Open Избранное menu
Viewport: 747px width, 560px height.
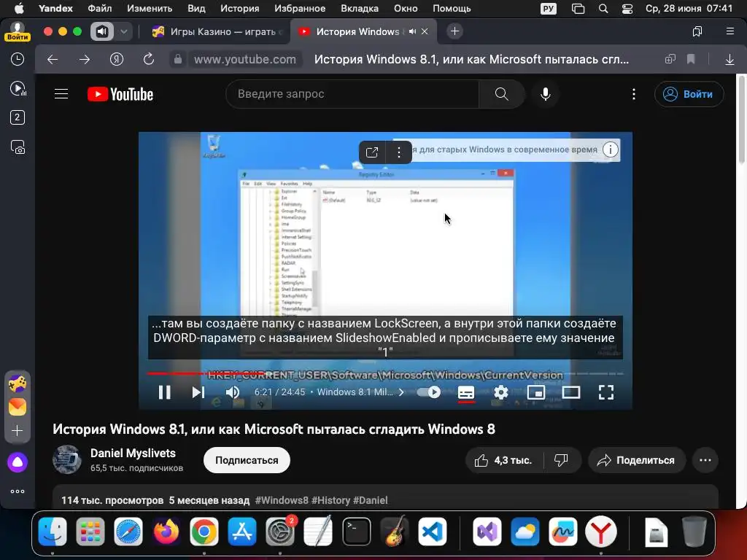300,8
